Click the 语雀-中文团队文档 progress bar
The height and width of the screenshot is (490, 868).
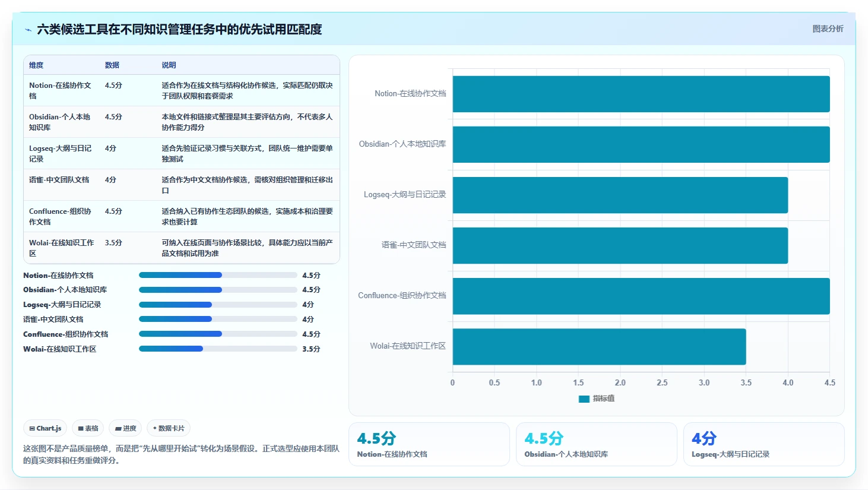click(x=218, y=319)
